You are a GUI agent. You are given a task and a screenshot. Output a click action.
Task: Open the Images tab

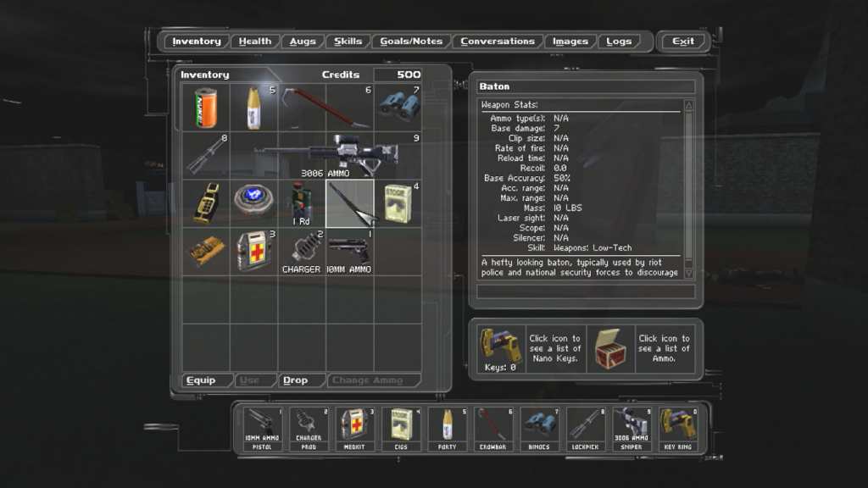pos(570,42)
